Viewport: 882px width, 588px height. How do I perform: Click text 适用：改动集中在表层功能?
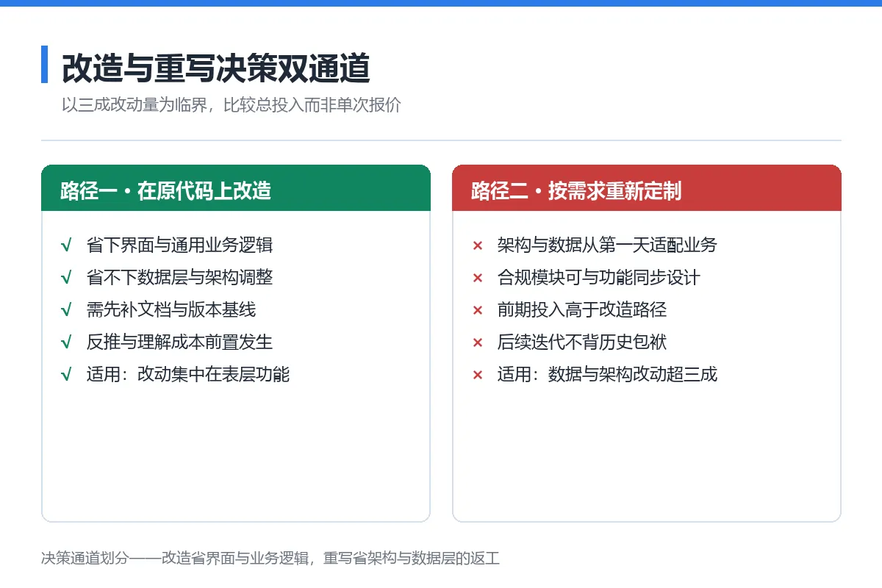pyautogui.click(x=188, y=375)
